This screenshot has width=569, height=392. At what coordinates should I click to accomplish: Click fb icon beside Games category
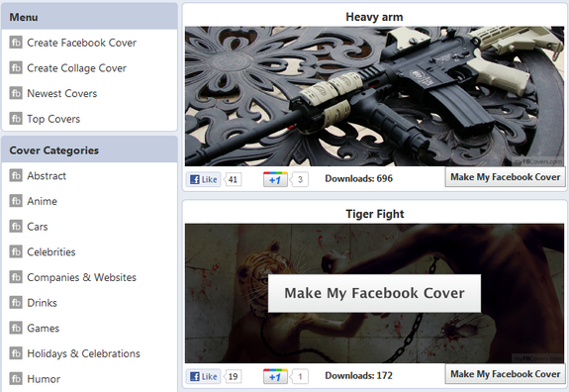(x=16, y=328)
